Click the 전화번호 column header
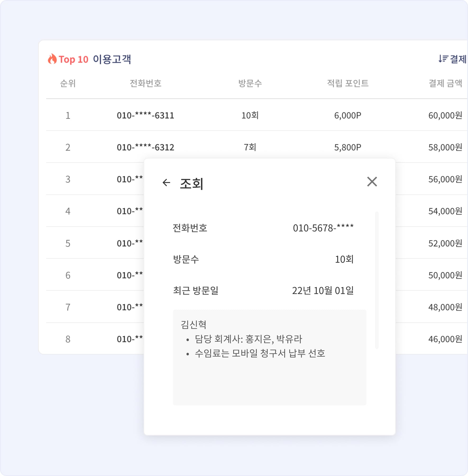Viewport: 468px width, 476px height. (145, 83)
